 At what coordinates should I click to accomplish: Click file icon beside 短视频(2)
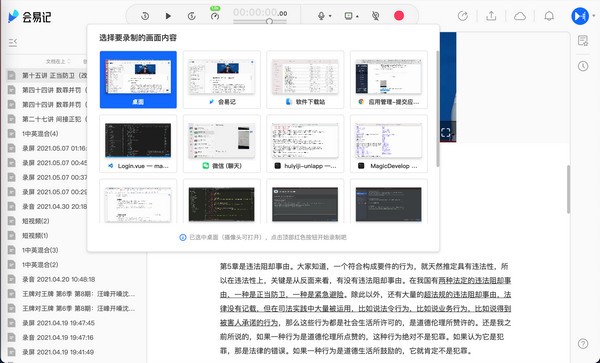(12, 221)
